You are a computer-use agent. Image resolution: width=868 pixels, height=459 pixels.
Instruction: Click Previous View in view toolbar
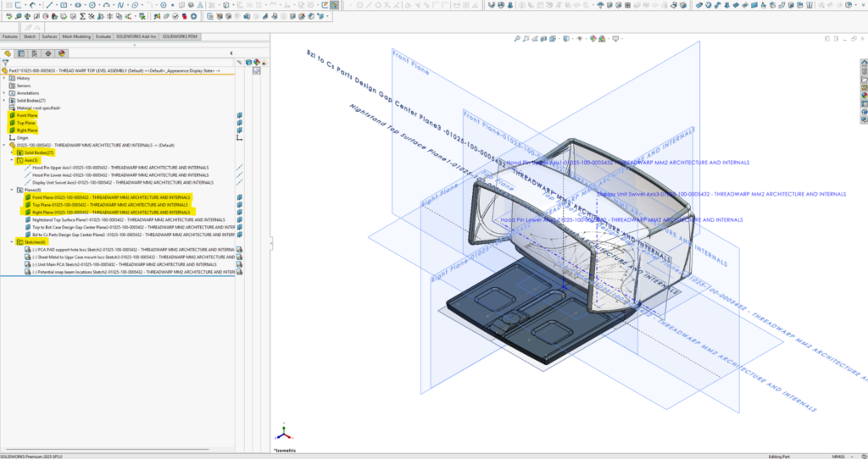(x=535, y=39)
